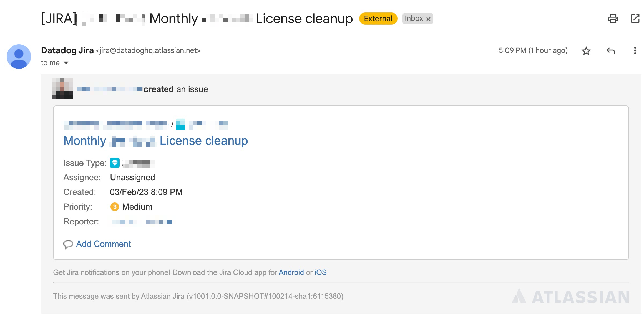Click the Add Comment link
Screen dimensions: 644x319
click(x=103, y=244)
